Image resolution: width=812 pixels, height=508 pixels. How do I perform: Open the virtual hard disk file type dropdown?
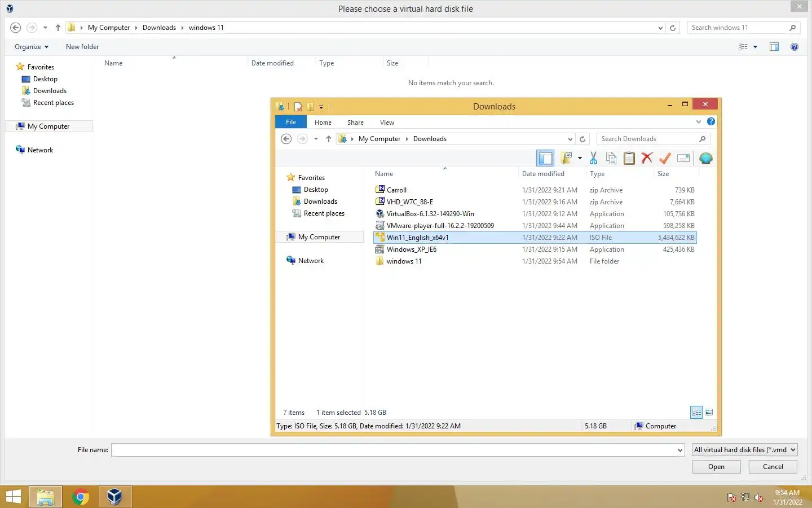[x=744, y=450]
